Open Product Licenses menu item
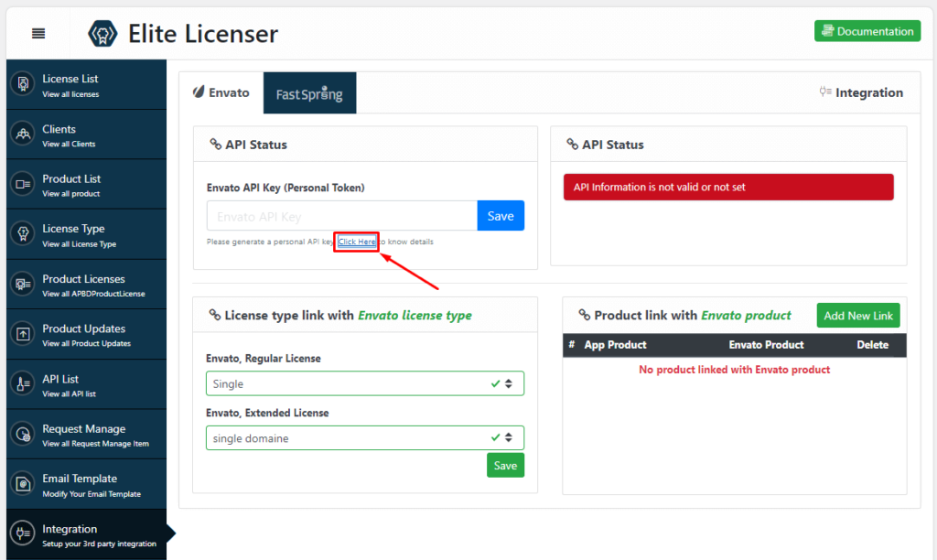This screenshot has width=937, height=560. pyautogui.click(x=87, y=285)
